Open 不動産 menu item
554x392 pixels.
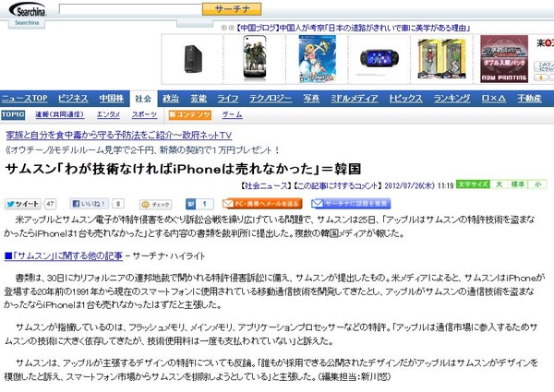[529, 98]
